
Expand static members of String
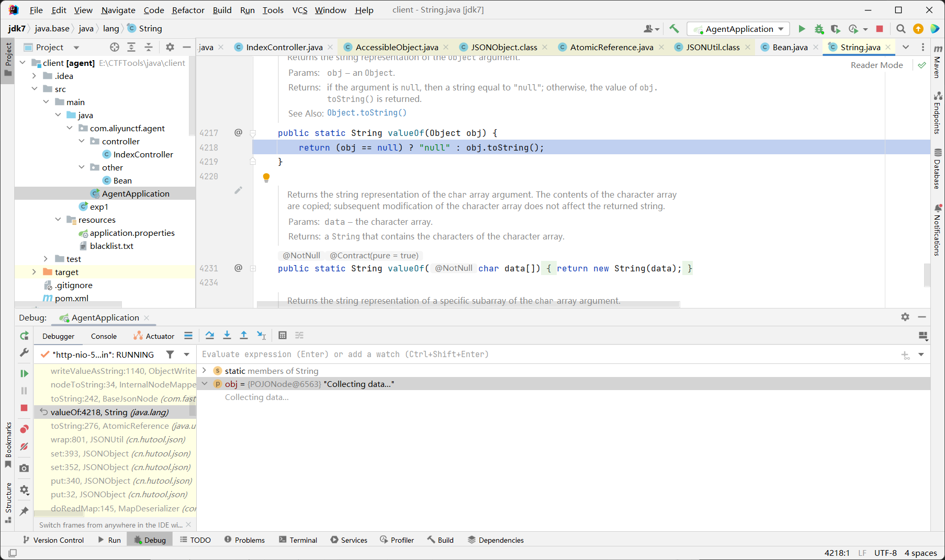coord(204,371)
